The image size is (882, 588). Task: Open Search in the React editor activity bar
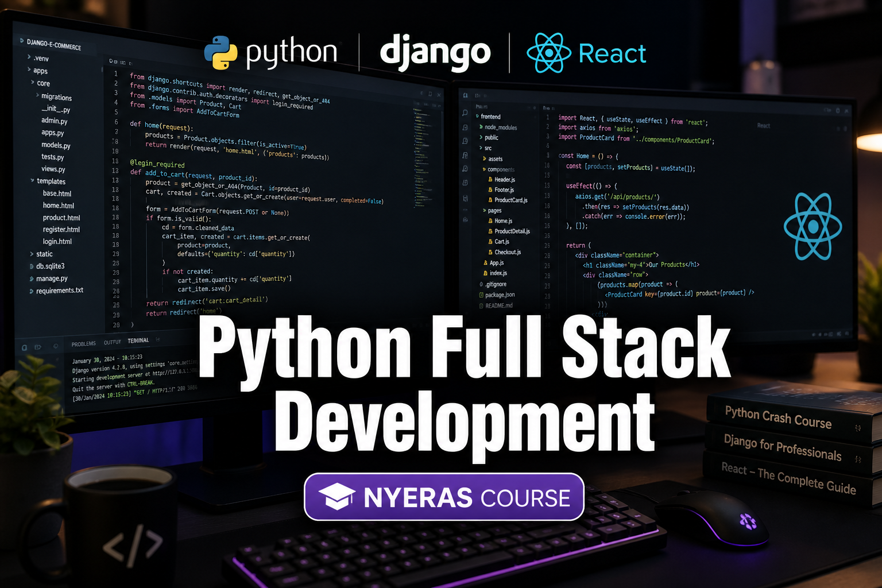point(465,113)
